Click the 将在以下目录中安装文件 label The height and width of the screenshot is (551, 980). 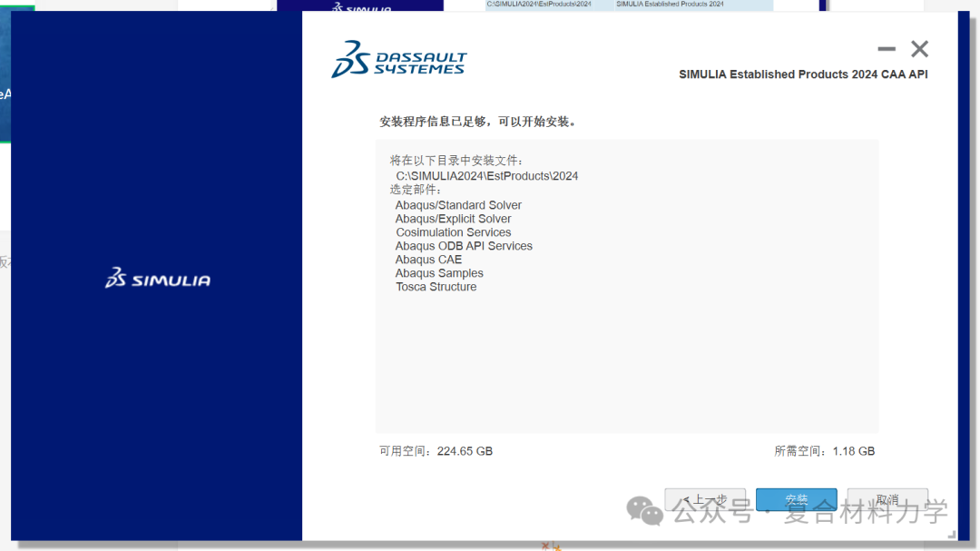point(456,161)
